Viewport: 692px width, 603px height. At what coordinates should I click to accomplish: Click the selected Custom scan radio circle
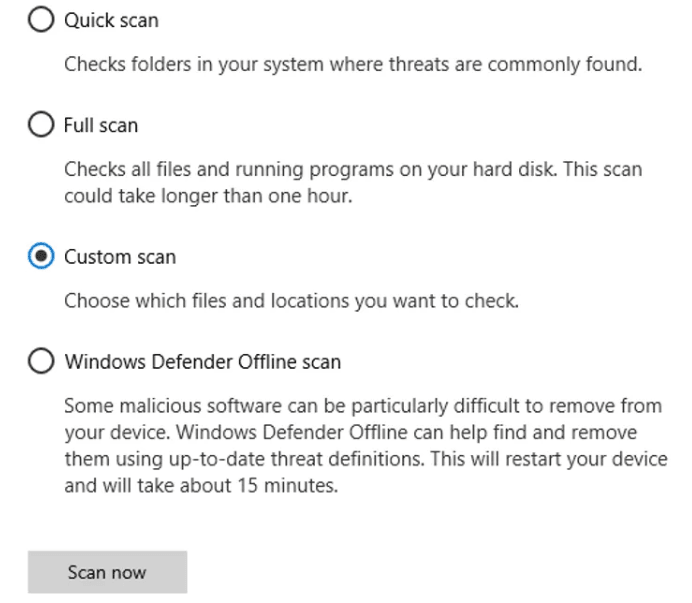point(40,257)
